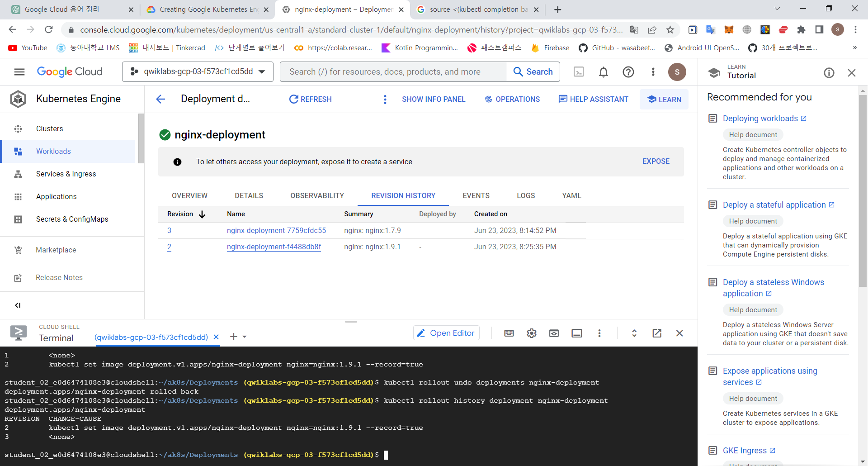This screenshot has width=868, height=466.
Task: Open revision nginx-deployment-f4488db8f link
Action: point(274,247)
